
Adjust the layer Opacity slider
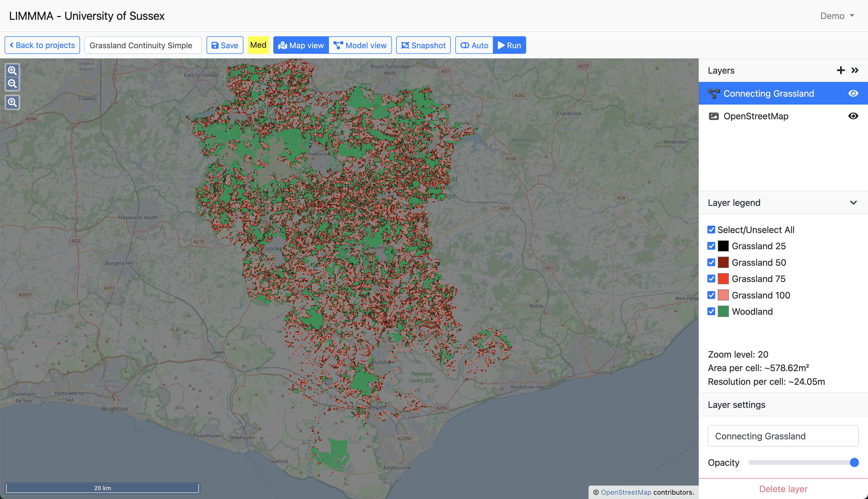click(x=854, y=463)
